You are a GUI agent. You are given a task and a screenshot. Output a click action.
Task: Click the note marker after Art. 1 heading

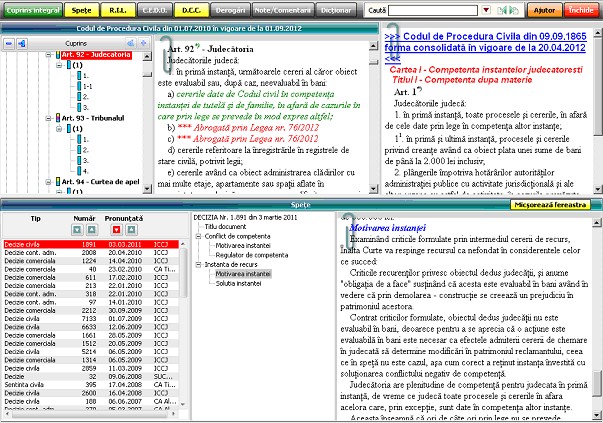(x=419, y=89)
